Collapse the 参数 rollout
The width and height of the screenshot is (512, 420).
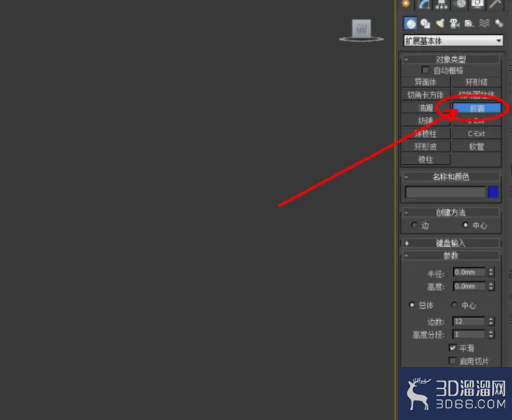(451, 256)
